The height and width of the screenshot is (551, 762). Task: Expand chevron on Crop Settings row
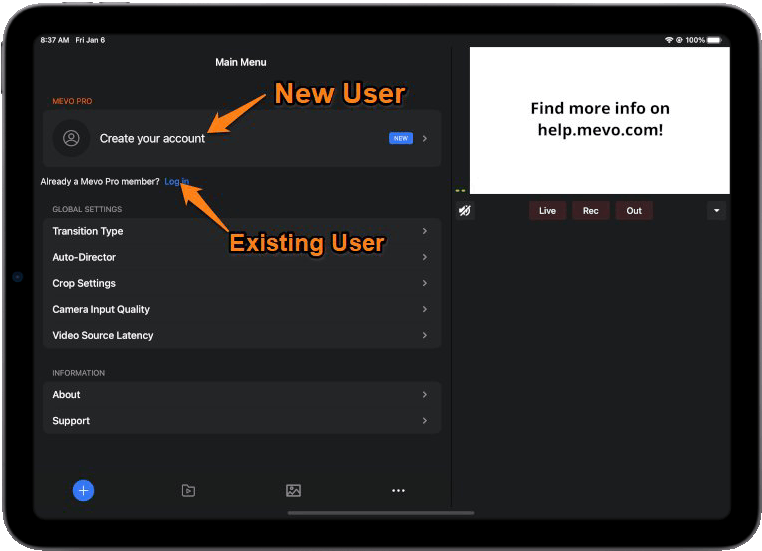425,283
